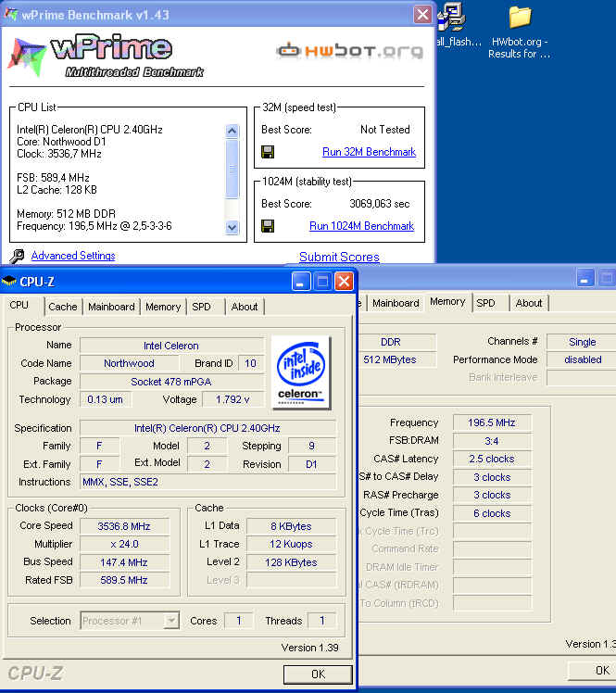The image size is (616, 693).
Task: Click the Multiplier value x 24.0
Action: point(124,544)
